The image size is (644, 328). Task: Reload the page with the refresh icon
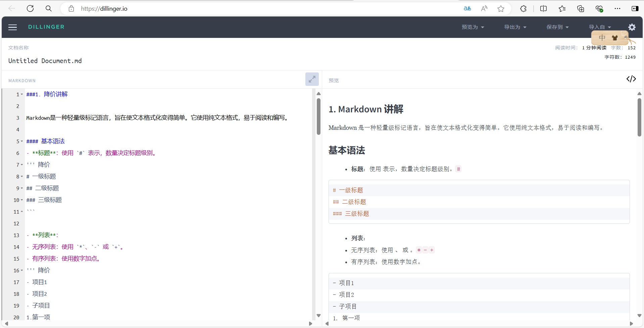30,8
